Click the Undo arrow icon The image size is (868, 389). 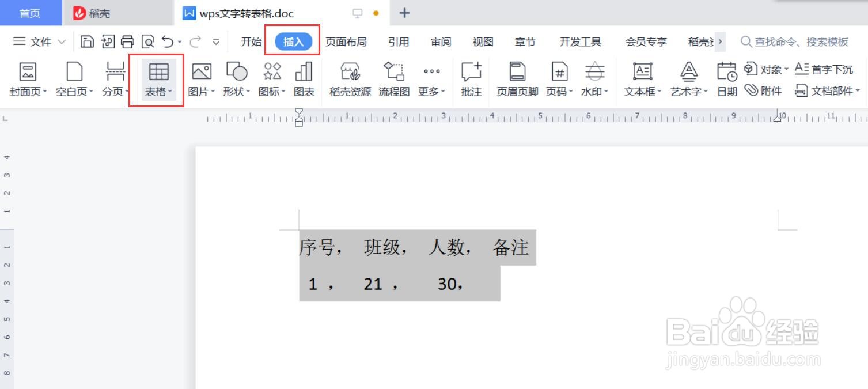tap(168, 41)
